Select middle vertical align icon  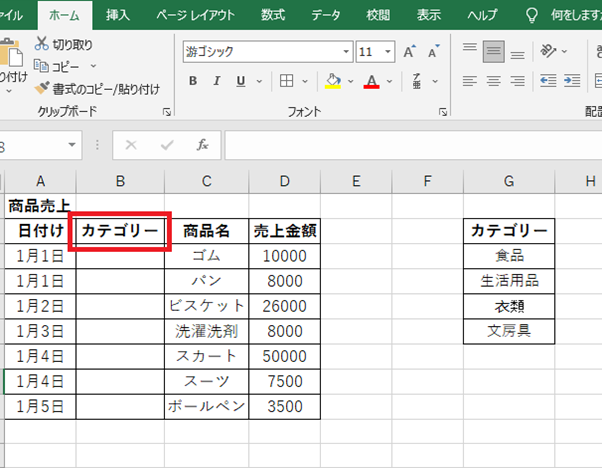[493, 51]
